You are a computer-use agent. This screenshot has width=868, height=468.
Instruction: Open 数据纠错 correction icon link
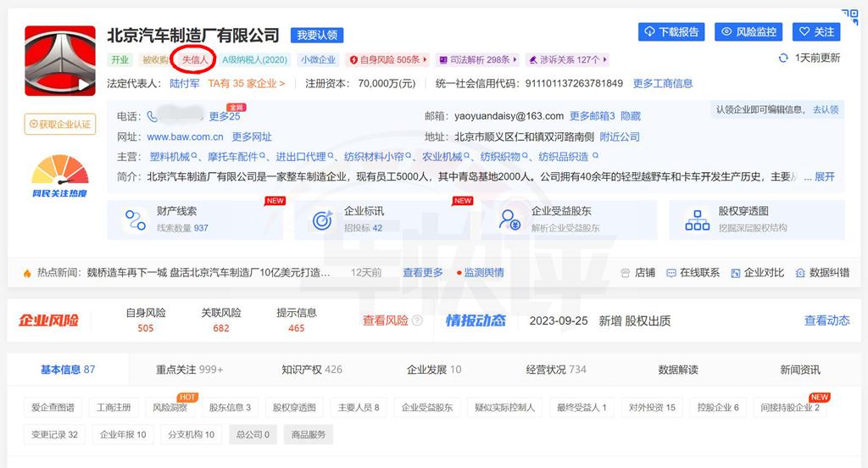822,272
